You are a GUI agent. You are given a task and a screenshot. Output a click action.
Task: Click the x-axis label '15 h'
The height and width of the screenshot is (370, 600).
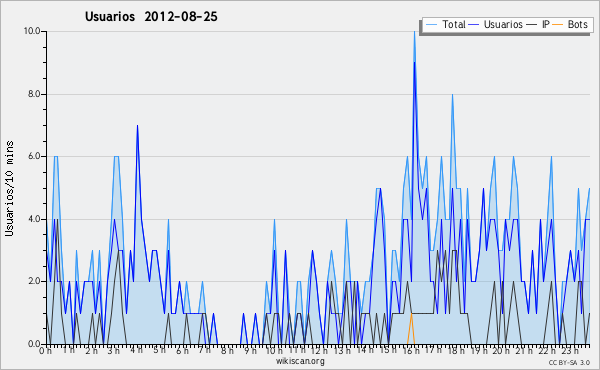[x=388, y=350]
